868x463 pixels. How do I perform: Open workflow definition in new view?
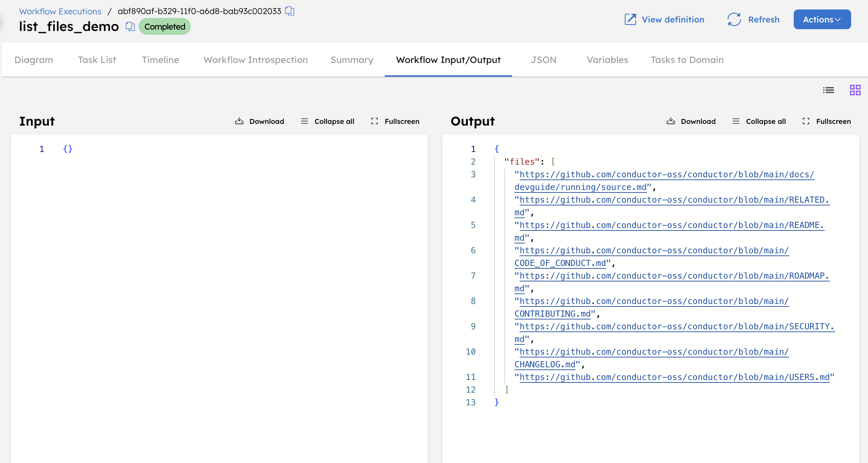[664, 19]
